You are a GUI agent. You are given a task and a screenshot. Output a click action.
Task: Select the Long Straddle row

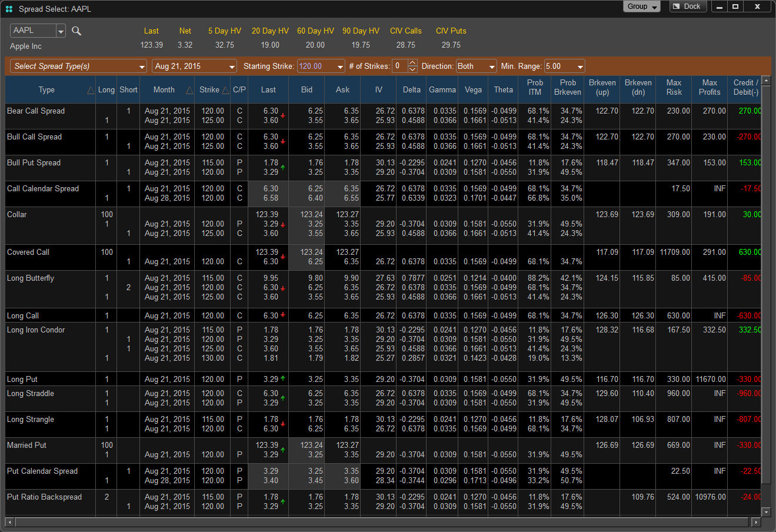point(383,398)
